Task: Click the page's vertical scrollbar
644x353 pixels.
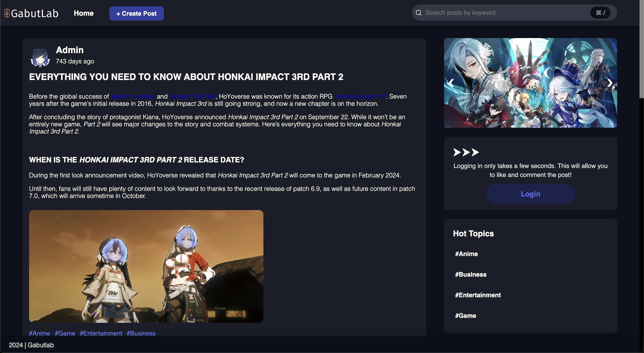Action: (641, 49)
